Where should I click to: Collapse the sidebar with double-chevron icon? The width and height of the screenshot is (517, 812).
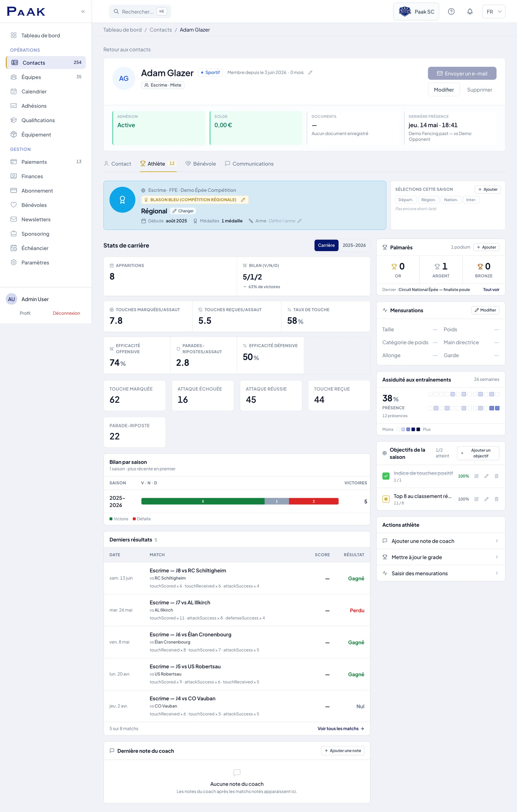[83, 12]
